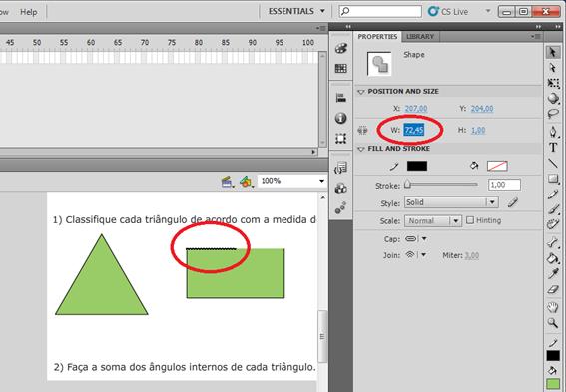This screenshot has height=392, width=566.
Task: Edit stroke style with pencil icon
Action: [512, 202]
